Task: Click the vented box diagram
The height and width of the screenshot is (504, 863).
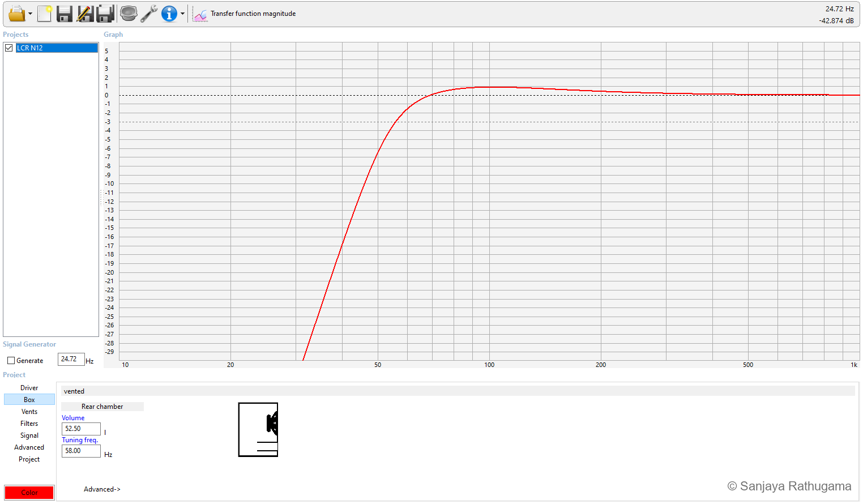Action: coord(258,429)
